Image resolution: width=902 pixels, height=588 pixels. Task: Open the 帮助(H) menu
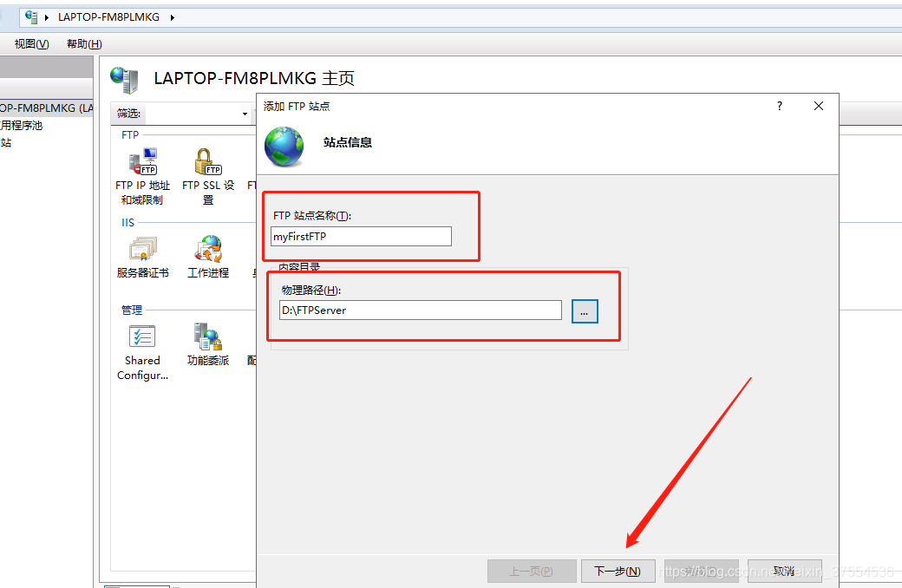[84, 44]
